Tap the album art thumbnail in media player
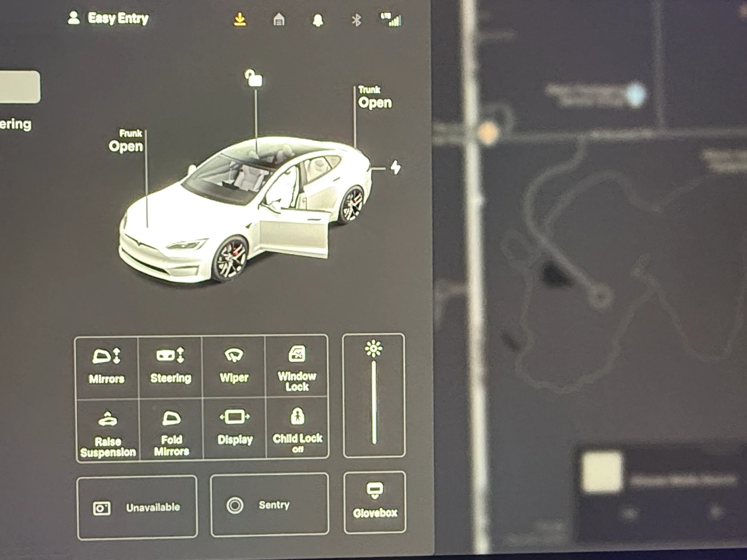 (602, 472)
